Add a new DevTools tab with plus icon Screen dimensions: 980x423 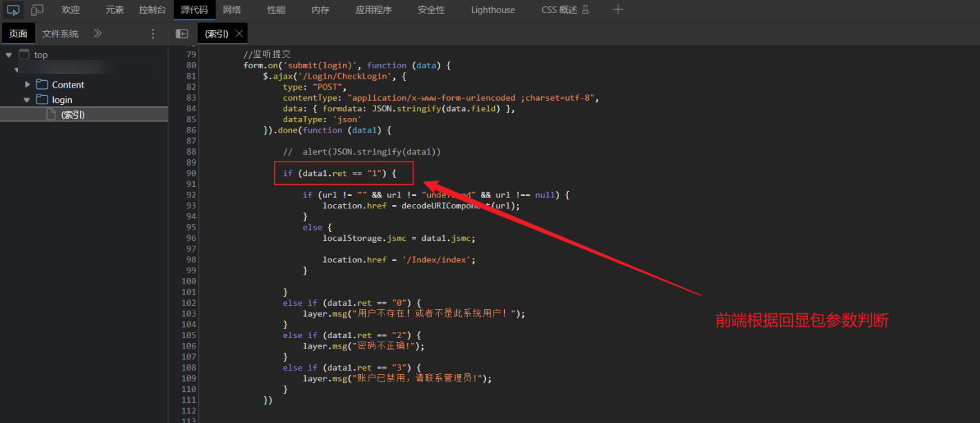coord(618,10)
